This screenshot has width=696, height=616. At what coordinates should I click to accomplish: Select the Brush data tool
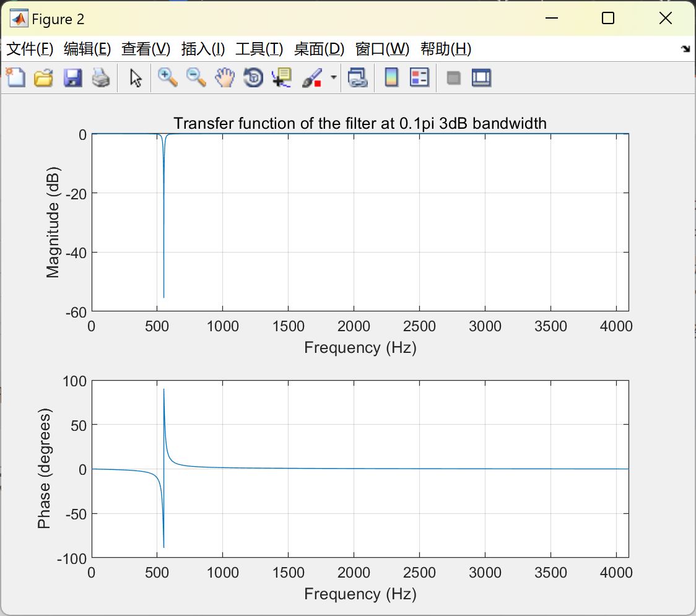[x=312, y=77]
